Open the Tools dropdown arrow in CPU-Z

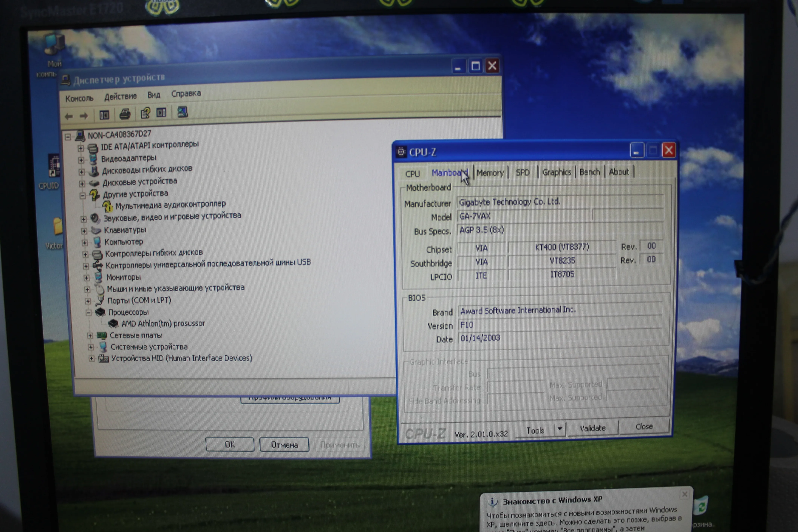560,429
